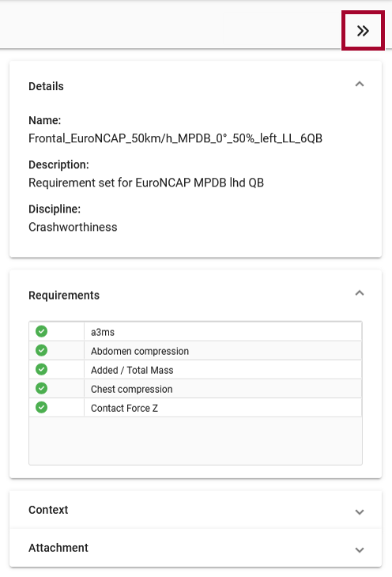The image size is (392, 577).
Task: Click green status icon for Contact Force Z
Action: 42,407
